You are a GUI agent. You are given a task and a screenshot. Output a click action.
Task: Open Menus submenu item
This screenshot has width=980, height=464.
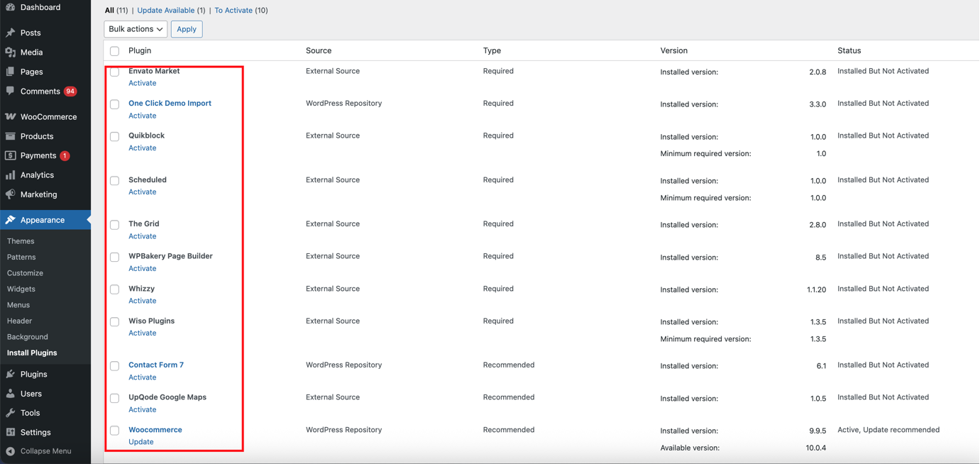point(18,305)
